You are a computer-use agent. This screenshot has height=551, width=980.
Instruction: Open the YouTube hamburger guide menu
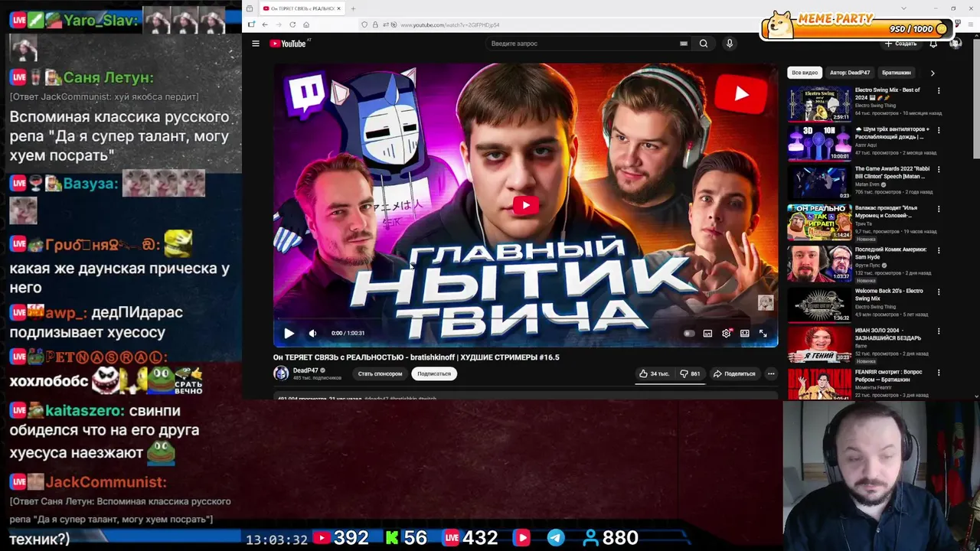tap(256, 44)
